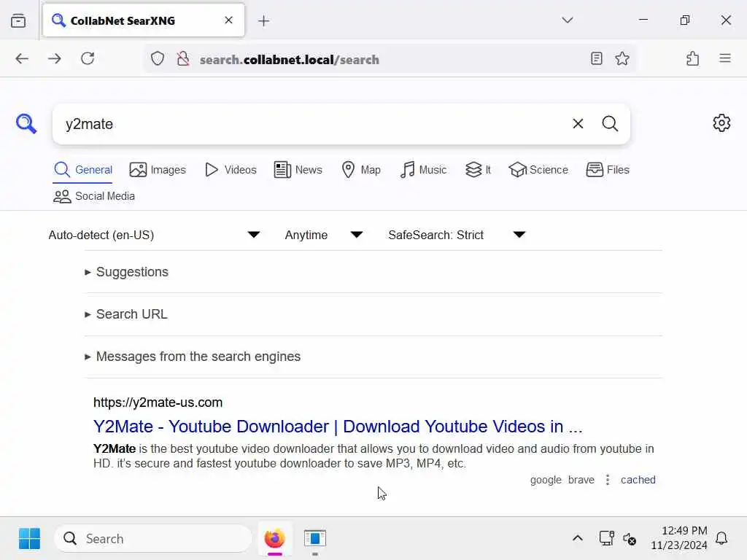
Task: Click google engine label on result
Action: 546,480
